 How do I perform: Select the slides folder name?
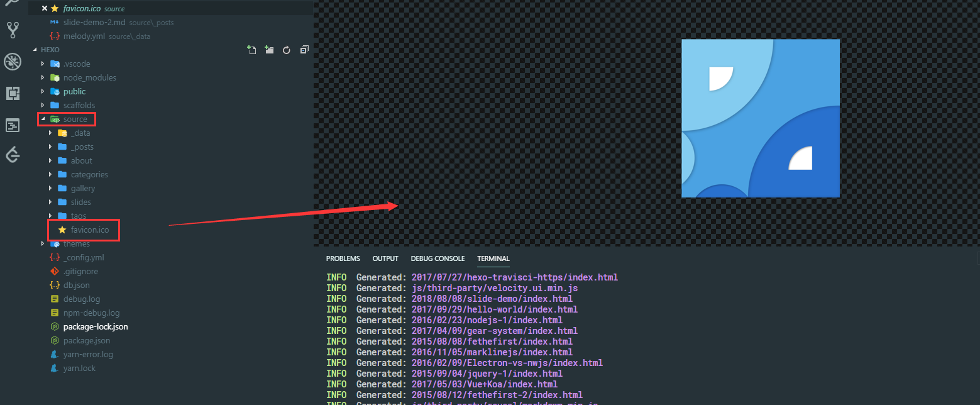81,202
